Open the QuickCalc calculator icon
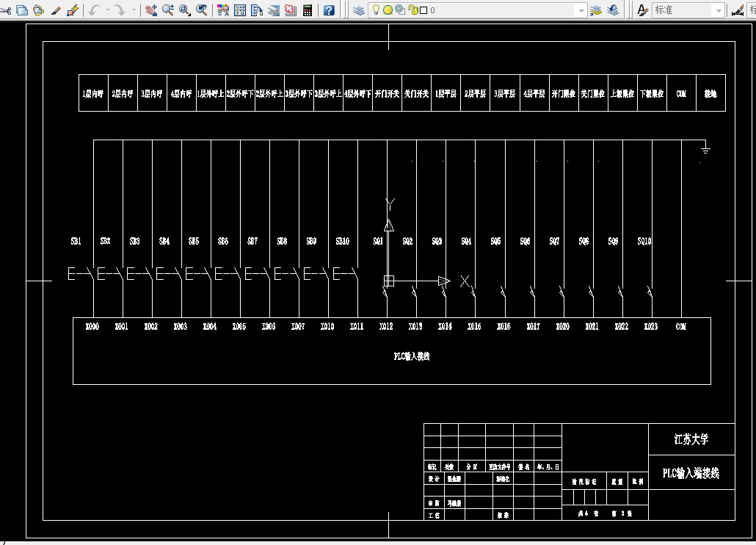756x545 pixels. (x=307, y=10)
